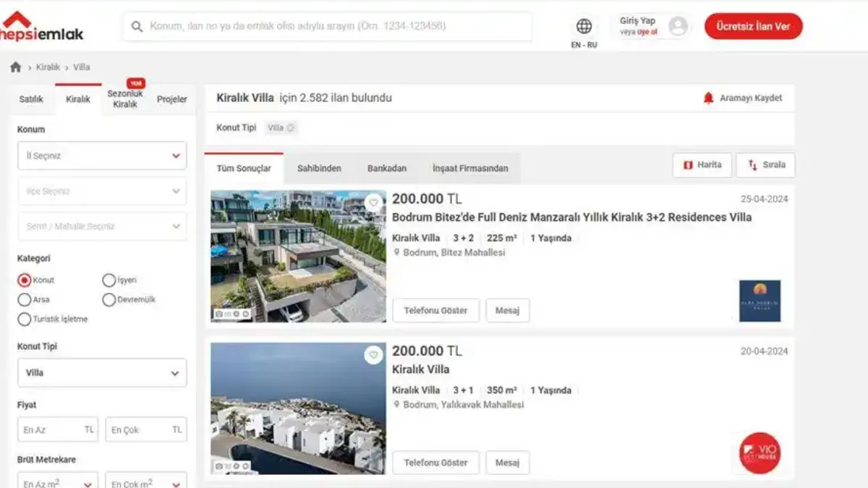This screenshot has width=868, height=488.
Task: Favorite the Yalıkavak villa listing
Action: point(373,355)
